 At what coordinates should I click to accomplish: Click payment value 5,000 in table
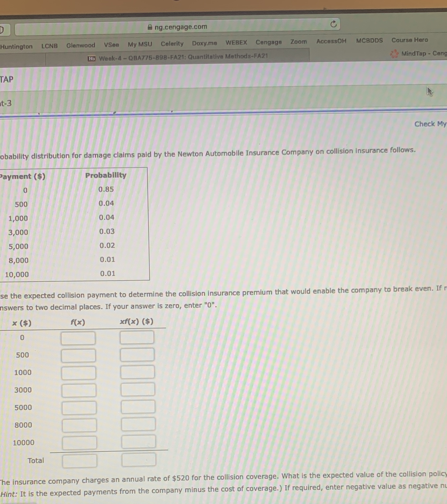[18, 246]
